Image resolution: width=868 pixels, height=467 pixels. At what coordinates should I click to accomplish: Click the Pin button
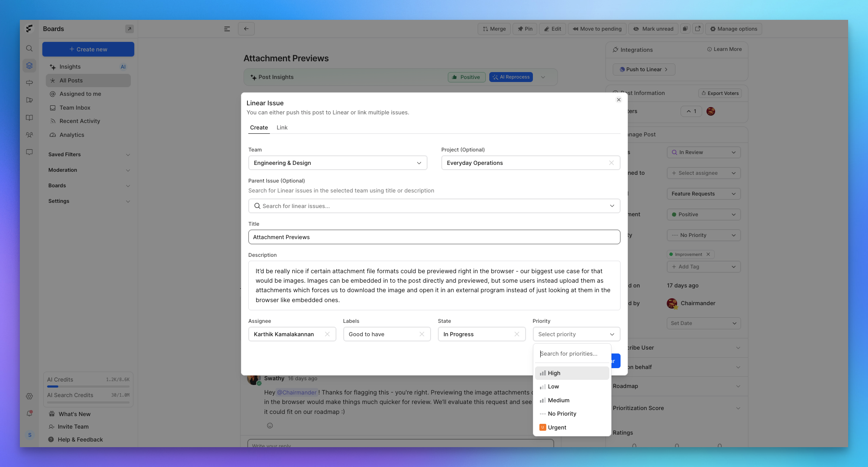pos(525,29)
